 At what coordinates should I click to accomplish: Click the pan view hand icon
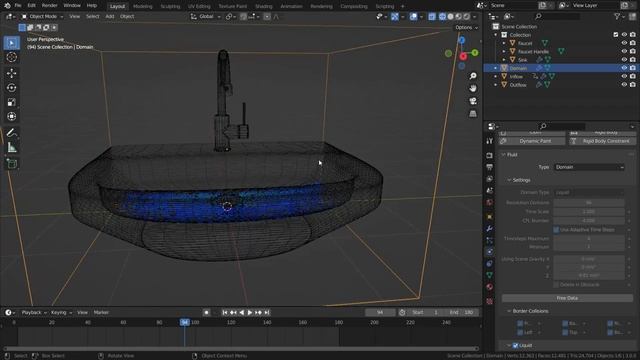point(473,89)
